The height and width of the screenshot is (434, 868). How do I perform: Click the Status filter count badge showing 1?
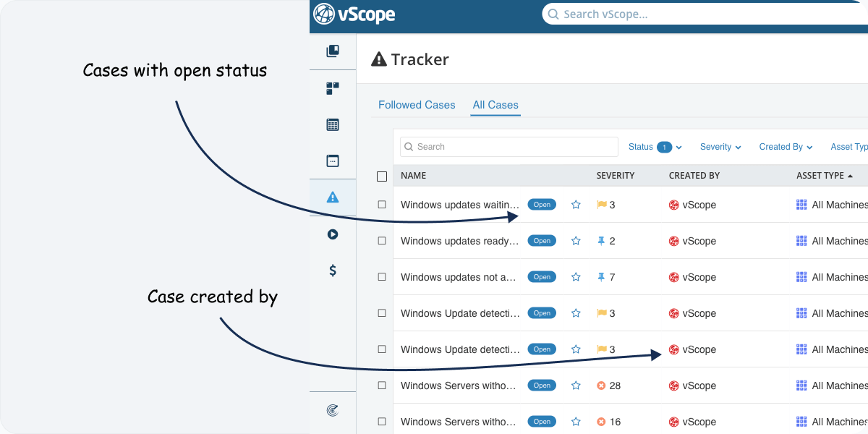tap(664, 147)
